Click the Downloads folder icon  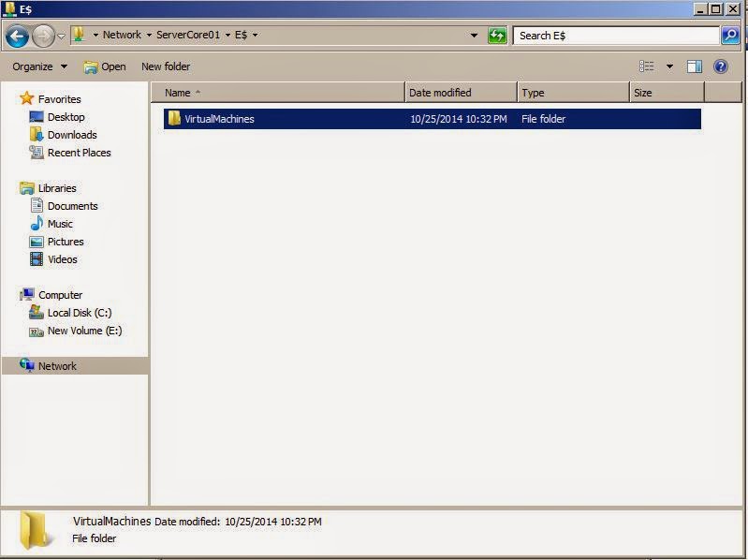(x=37, y=134)
